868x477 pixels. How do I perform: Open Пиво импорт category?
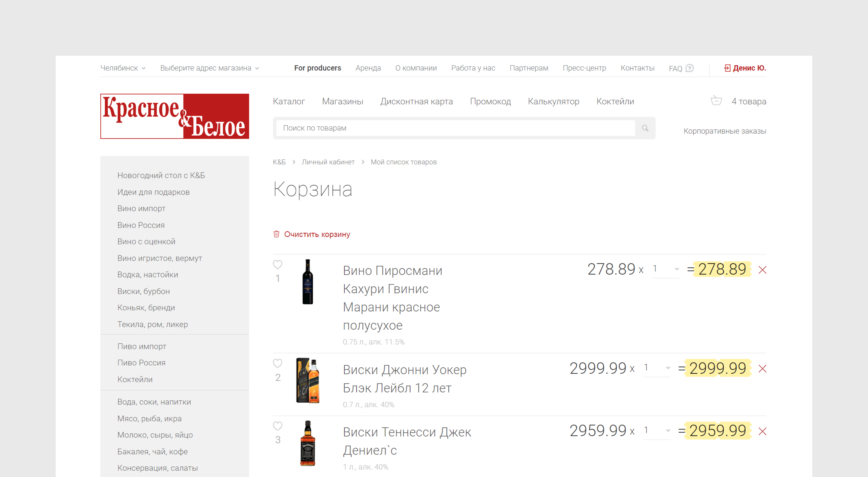point(141,347)
